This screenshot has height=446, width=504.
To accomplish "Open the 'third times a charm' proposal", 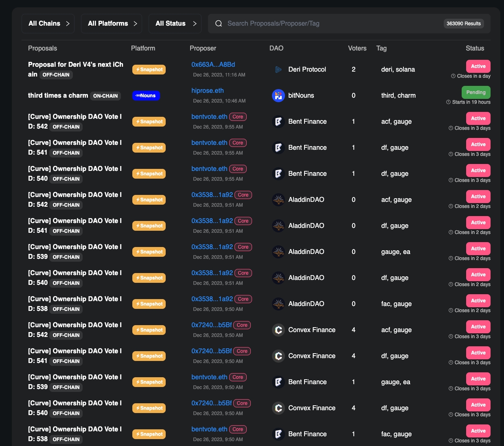I will 58,96.
